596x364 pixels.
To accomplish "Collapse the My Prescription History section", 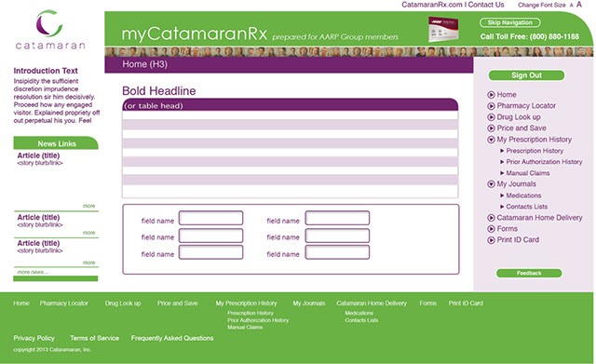I will pyautogui.click(x=491, y=140).
